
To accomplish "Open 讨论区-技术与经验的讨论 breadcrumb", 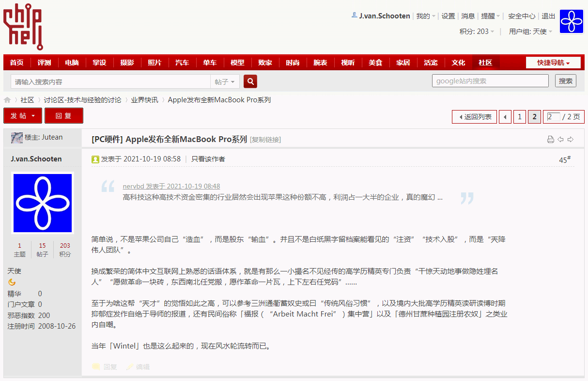I will [83, 100].
